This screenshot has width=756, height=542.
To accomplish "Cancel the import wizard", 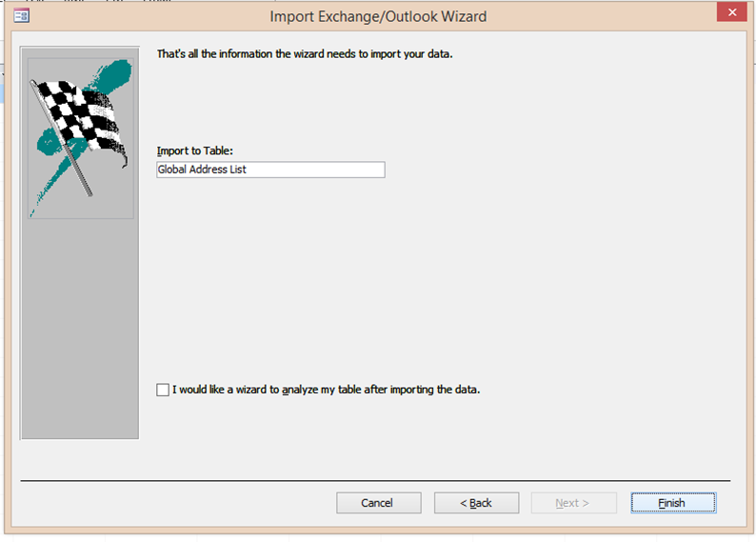I will click(x=379, y=503).
